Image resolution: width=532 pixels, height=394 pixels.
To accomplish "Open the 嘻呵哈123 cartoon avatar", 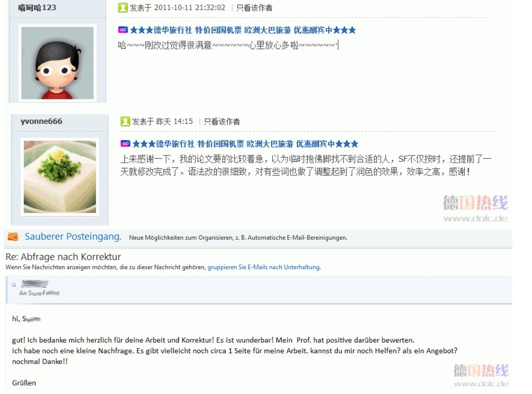I will tap(58, 63).
